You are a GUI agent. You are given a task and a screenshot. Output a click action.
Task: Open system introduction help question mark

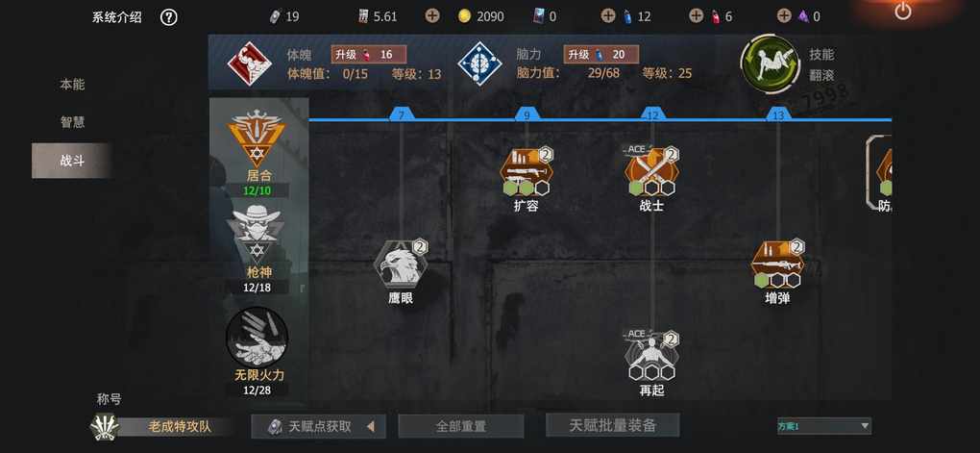coord(169,17)
